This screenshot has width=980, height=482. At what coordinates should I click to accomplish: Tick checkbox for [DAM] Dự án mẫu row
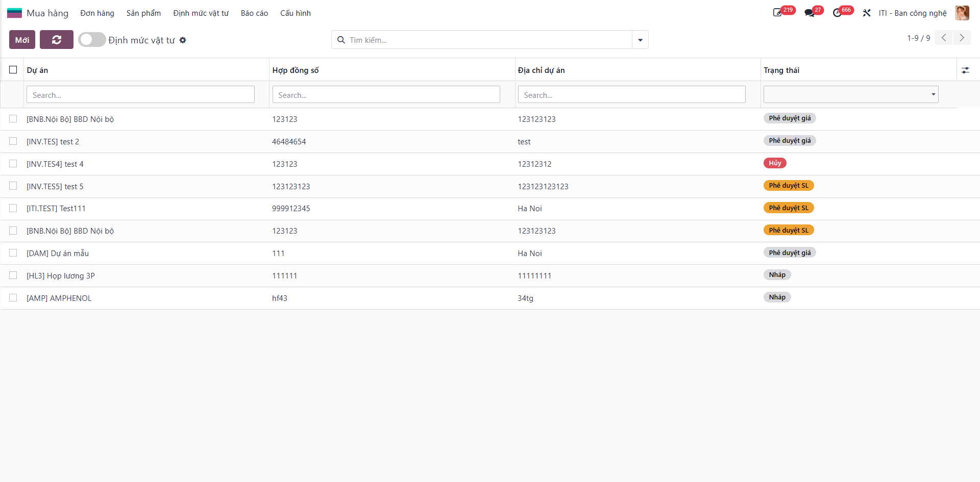tap(13, 253)
